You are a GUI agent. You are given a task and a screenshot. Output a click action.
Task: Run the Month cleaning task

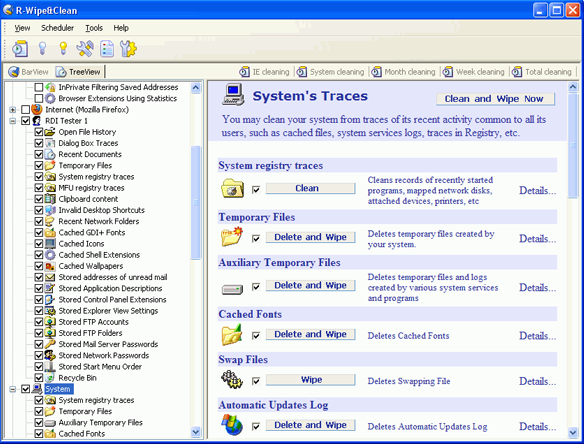tap(403, 72)
